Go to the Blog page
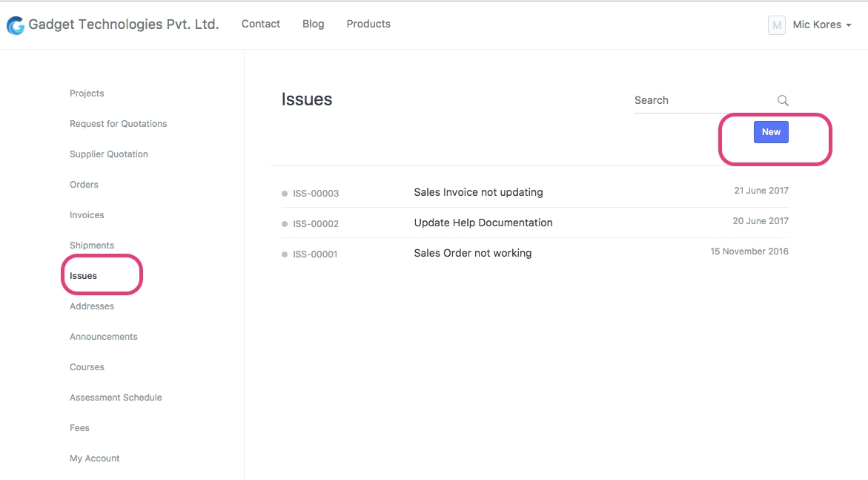The width and height of the screenshot is (868, 480). pos(313,24)
